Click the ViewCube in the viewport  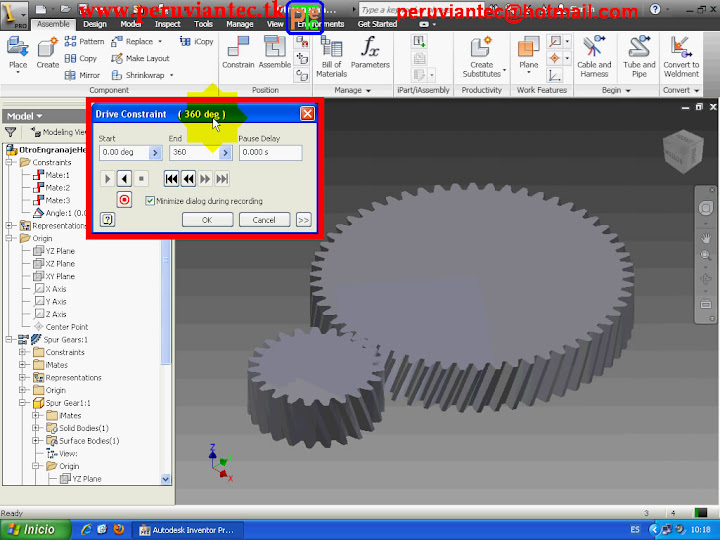coord(683,152)
